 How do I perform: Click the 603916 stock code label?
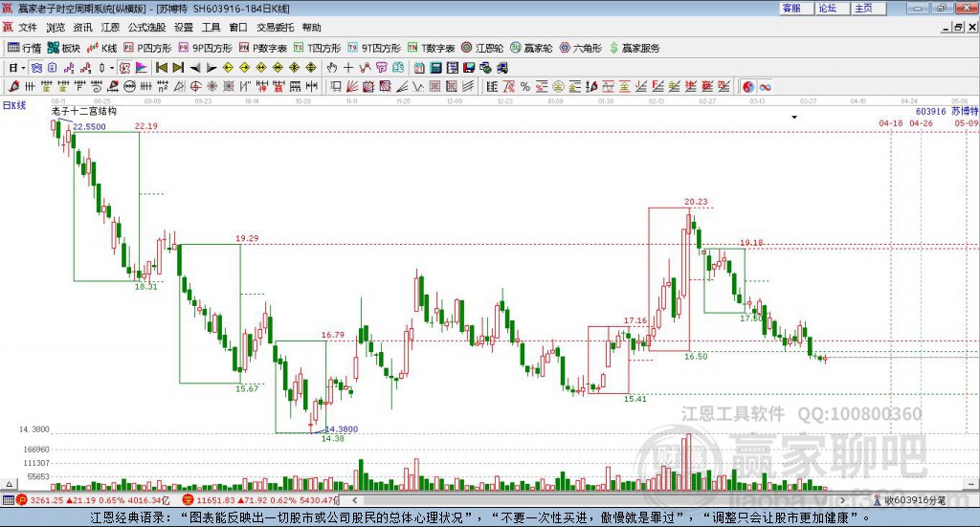(x=930, y=111)
